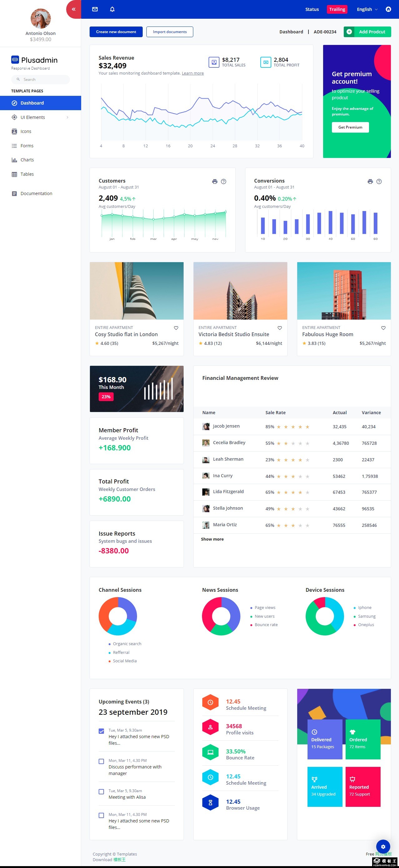
Task: Open help icon on Conversions card
Action: click(x=379, y=182)
